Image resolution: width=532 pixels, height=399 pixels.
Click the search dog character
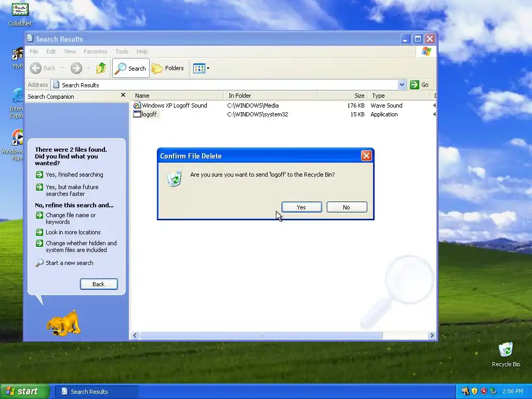tap(64, 323)
